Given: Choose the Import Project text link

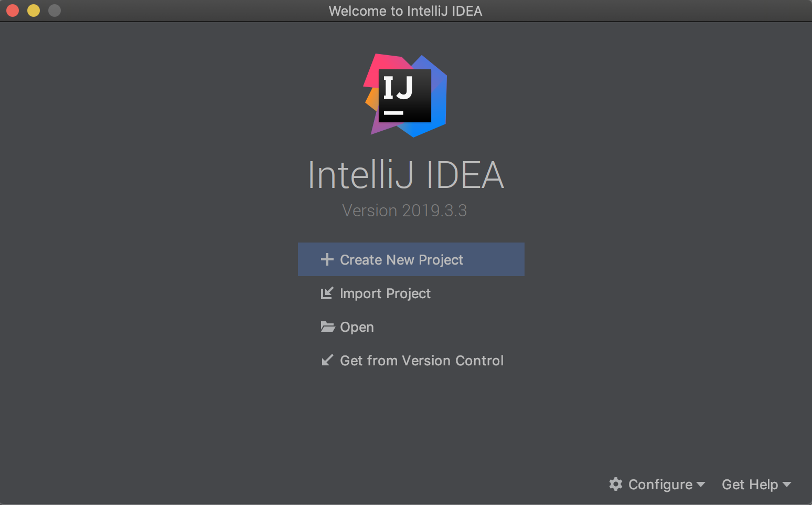Looking at the screenshot, I should 385,293.
